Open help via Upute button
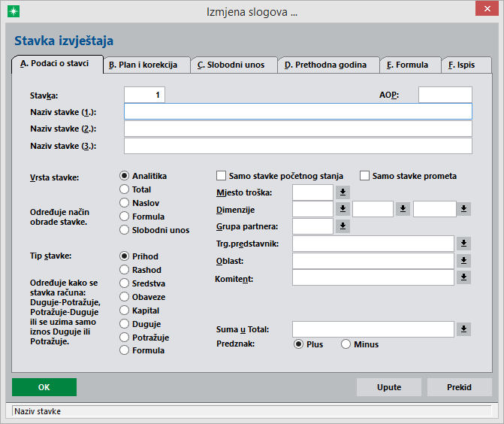The width and height of the screenshot is (504, 424). [x=389, y=387]
